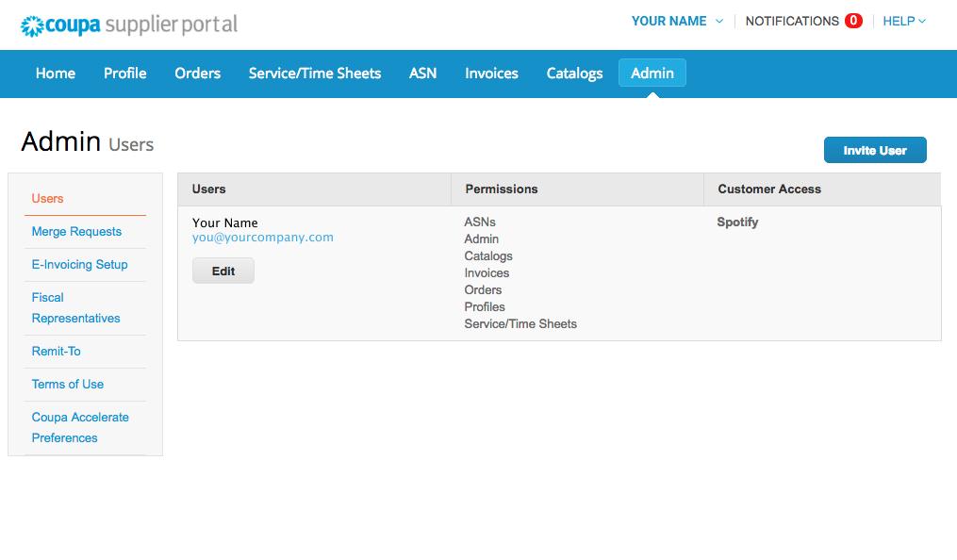Expand options under NOTIFICATIONS
The width and height of the screenshot is (957, 560).
[803, 21]
